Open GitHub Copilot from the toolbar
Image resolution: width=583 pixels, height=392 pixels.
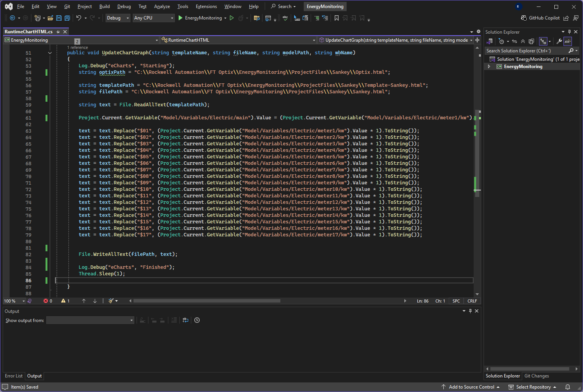[x=540, y=18]
